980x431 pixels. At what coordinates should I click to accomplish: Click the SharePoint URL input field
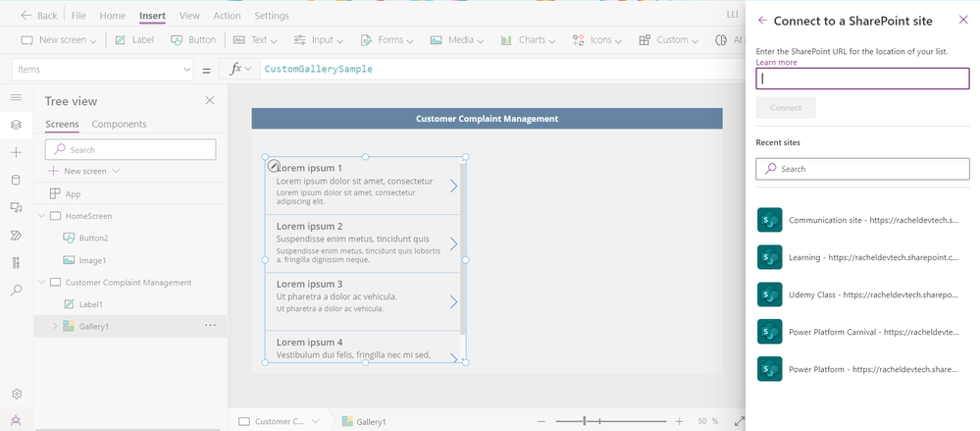[862, 79]
